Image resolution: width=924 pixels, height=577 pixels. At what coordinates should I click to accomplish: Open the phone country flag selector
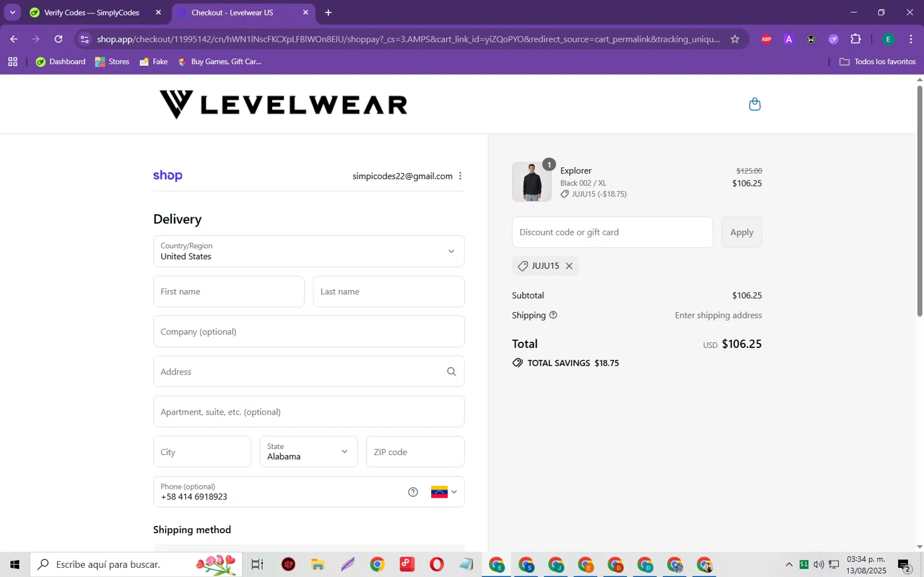pyautogui.click(x=444, y=492)
